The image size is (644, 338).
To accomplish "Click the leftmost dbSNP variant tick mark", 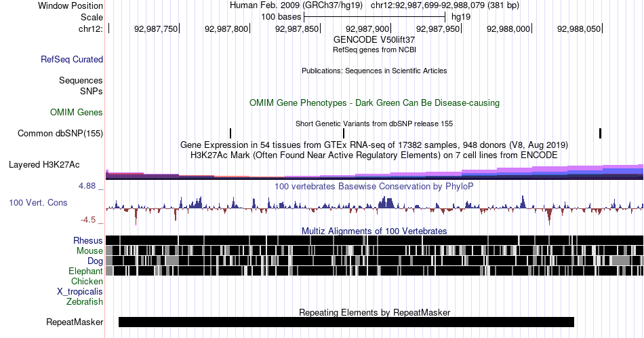I will coord(230,133).
